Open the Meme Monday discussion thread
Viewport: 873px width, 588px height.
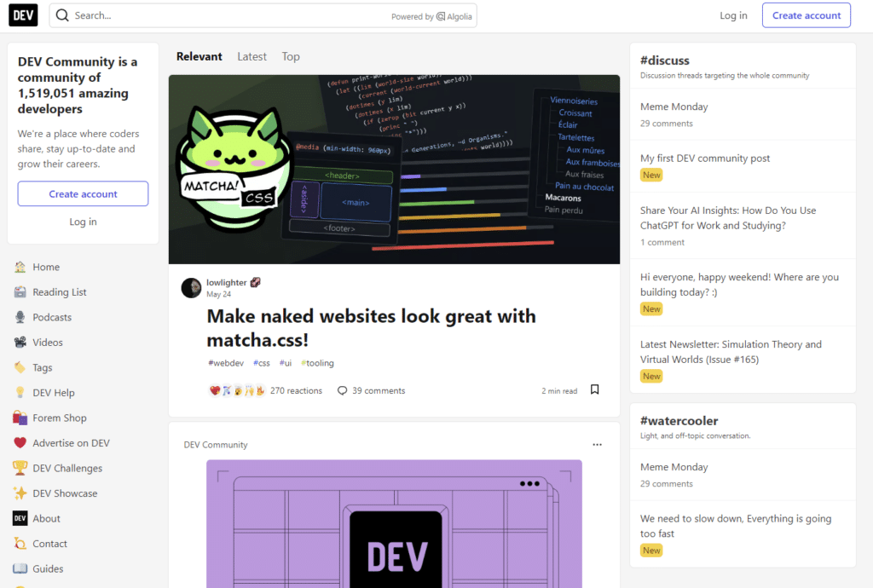tap(674, 106)
